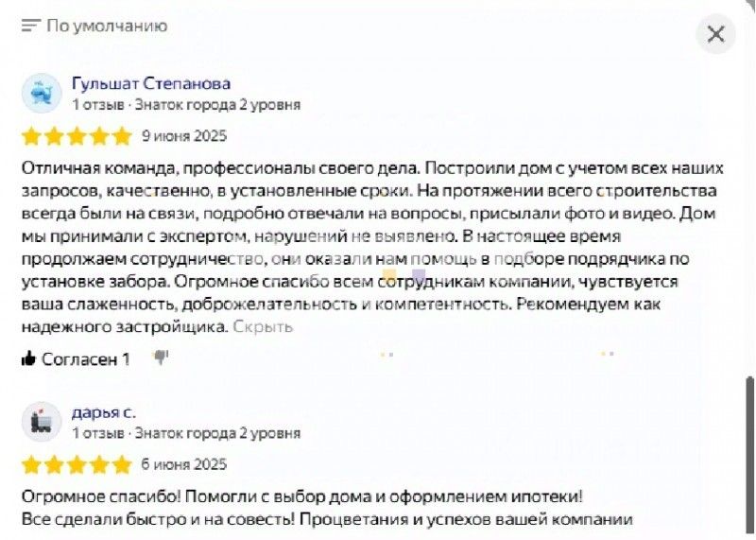Collapse the long review with Скрыть
Viewport: 756px width, 540px height.
[263, 327]
